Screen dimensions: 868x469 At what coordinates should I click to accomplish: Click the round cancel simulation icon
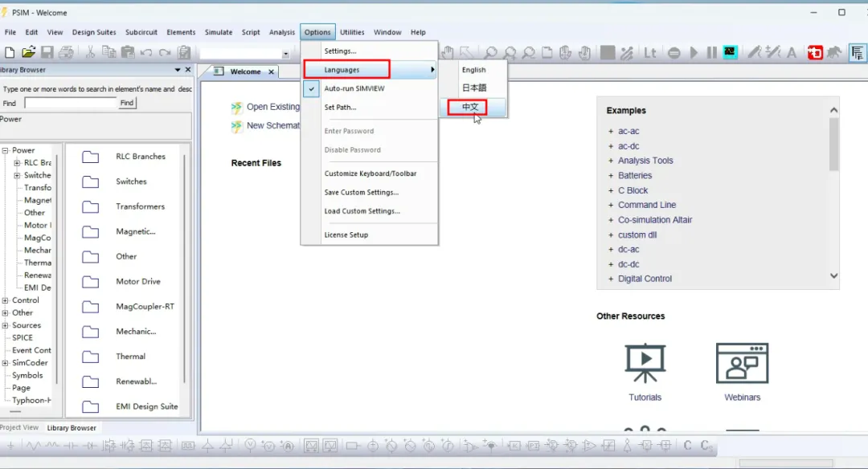point(674,53)
